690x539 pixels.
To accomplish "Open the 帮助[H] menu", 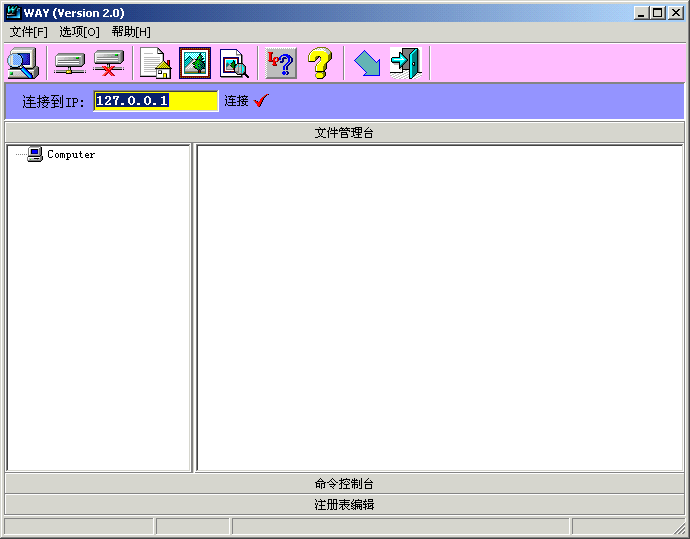I will click(131, 32).
